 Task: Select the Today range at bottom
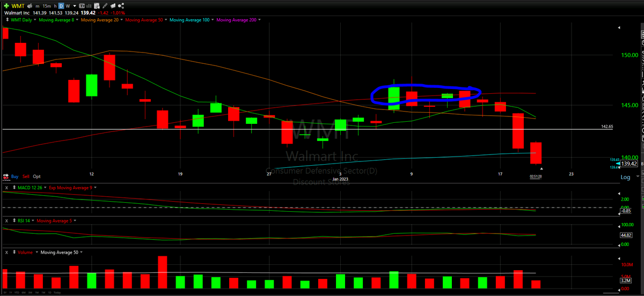(x=57, y=293)
